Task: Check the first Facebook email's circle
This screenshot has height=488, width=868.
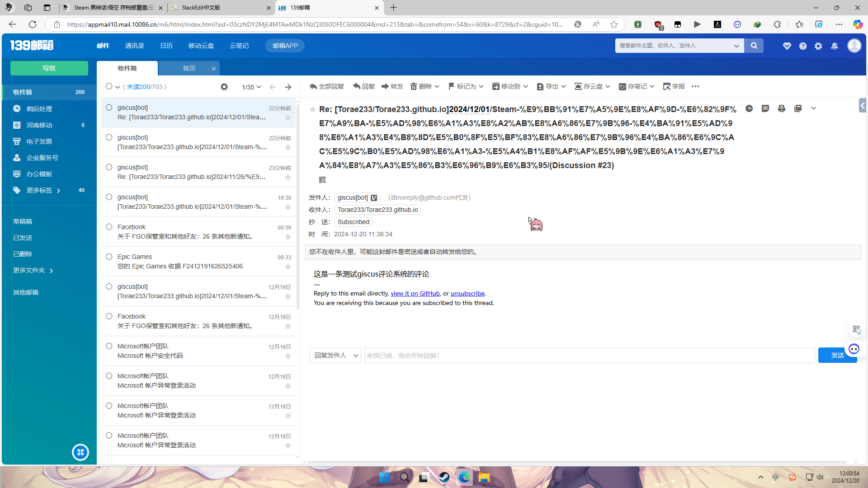Action: tap(109, 227)
